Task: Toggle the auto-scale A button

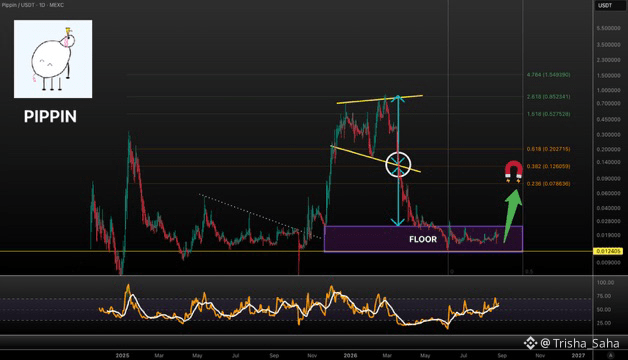Action: 610,355
